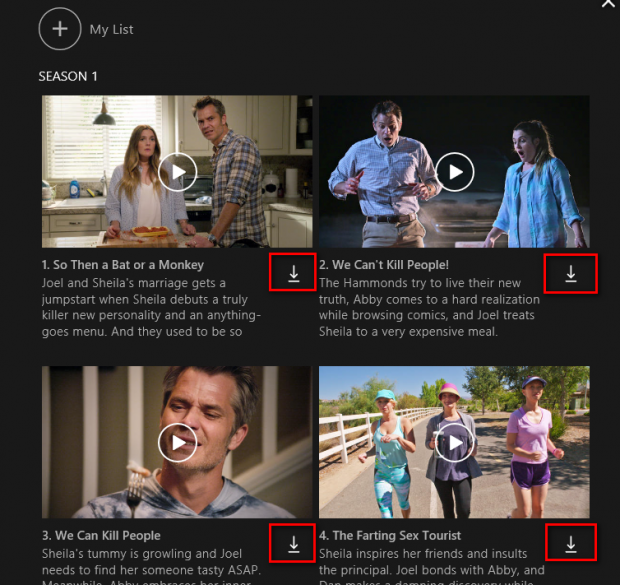Play episode 4 The Farting Sex Tourist
This screenshot has width=620, height=585.
[x=455, y=443]
